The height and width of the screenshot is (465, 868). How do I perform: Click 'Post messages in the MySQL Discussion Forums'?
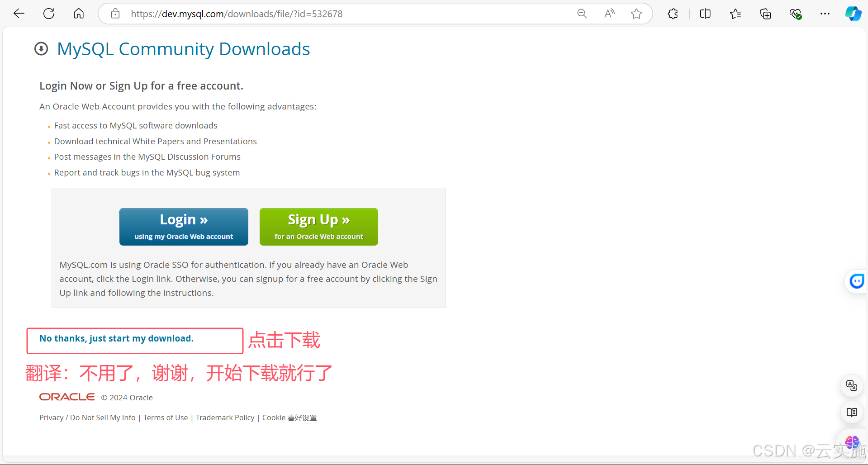147,157
